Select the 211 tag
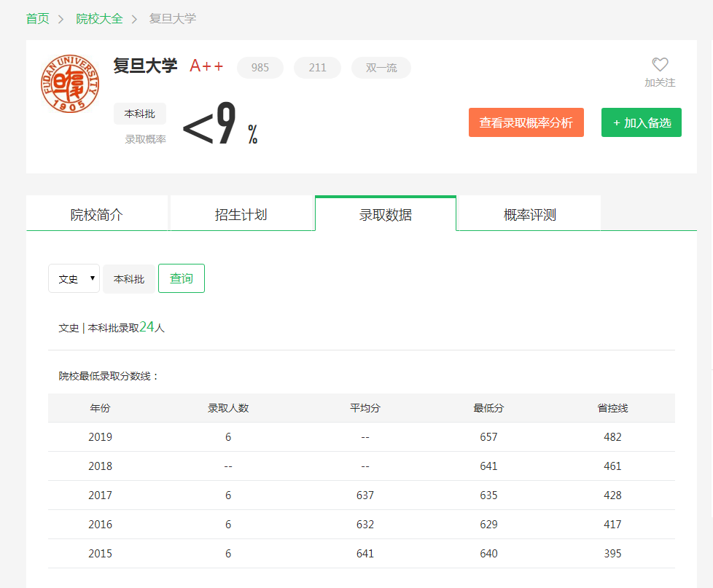Image resolution: width=713 pixels, height=588 pixels. [x=317, y=68]
